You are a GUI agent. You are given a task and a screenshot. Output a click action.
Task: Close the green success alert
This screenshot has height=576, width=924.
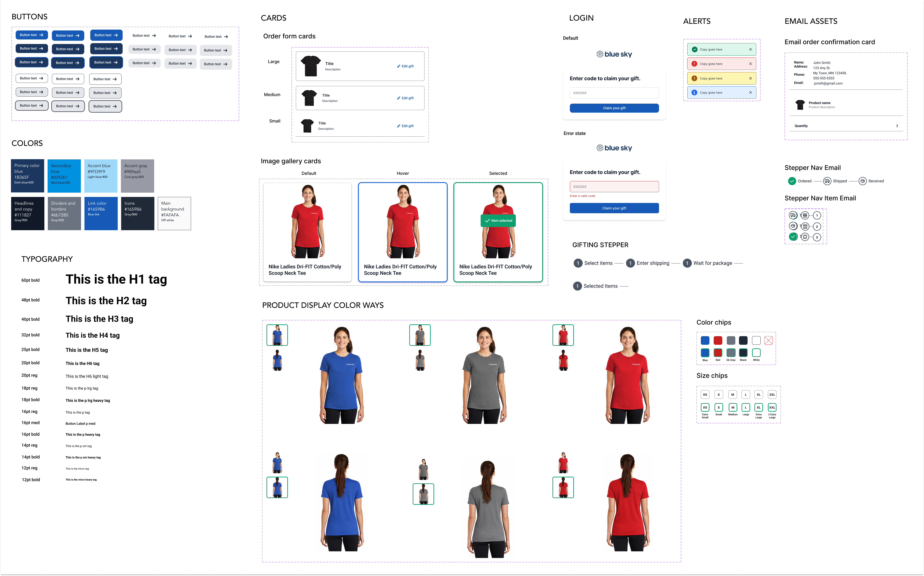pyautogui.click(x=750, y=50)
